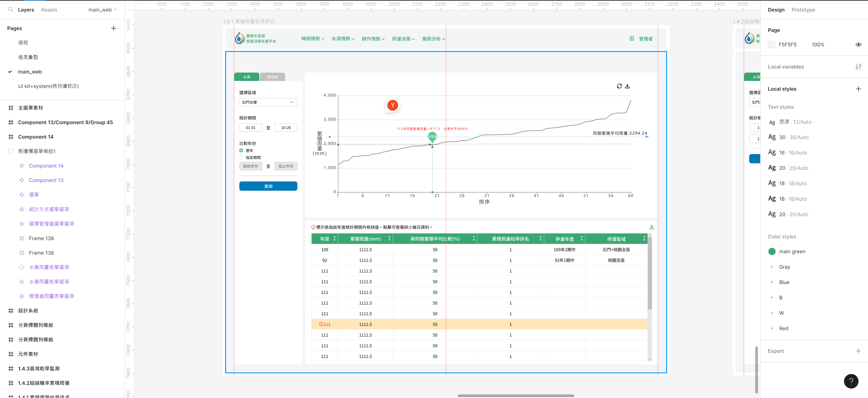Expand the Gray color styles group
Image resolution: width=868 pixels, height=398 pixels.
click(772, 267)
